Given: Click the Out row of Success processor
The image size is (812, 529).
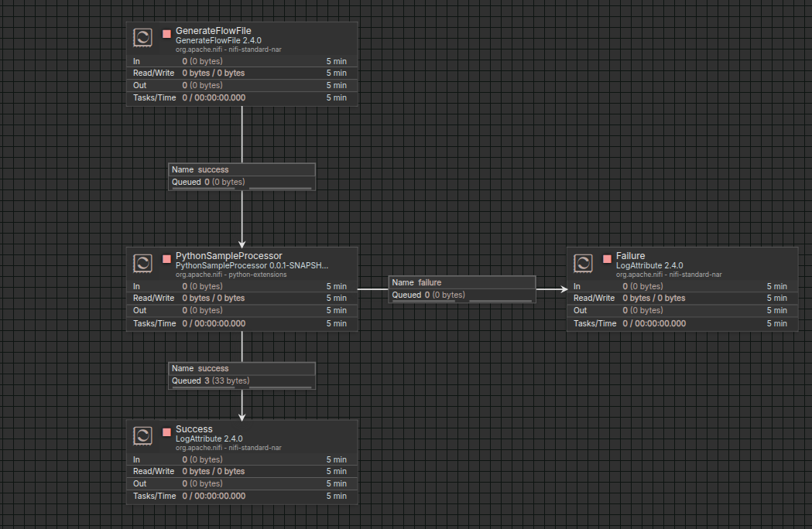Looking at the screenshot, I should (x=242, y=483).
